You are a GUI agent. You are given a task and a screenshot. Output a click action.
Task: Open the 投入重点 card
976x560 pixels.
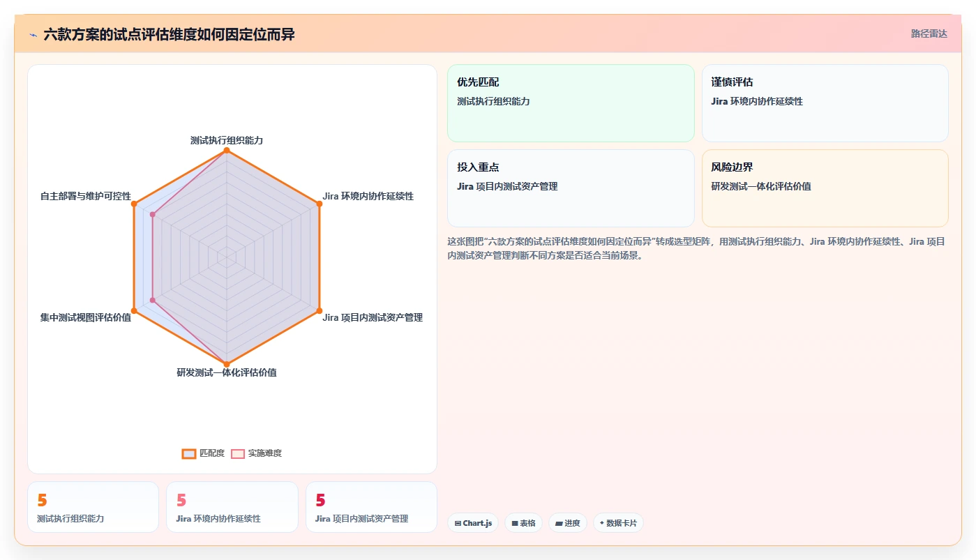[571, 188]
